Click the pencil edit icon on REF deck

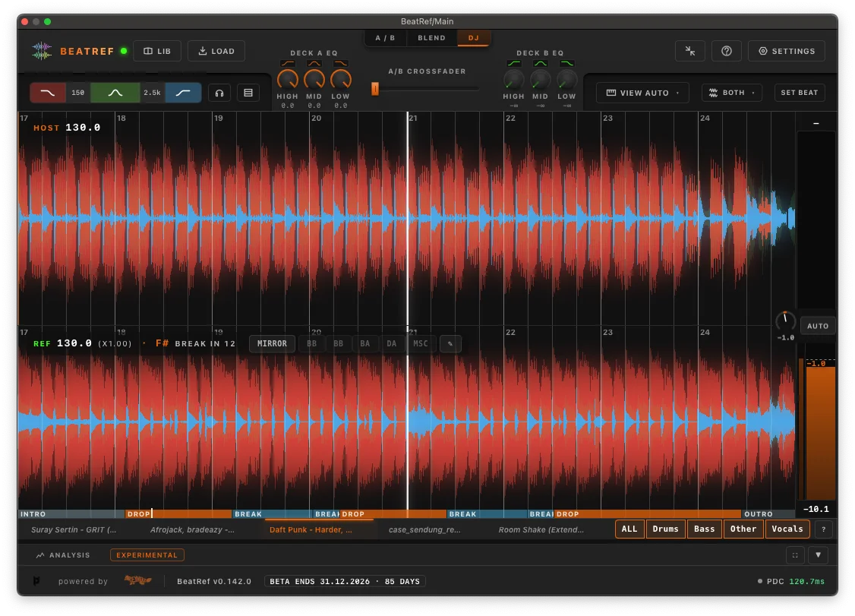(x=450, y=344)
